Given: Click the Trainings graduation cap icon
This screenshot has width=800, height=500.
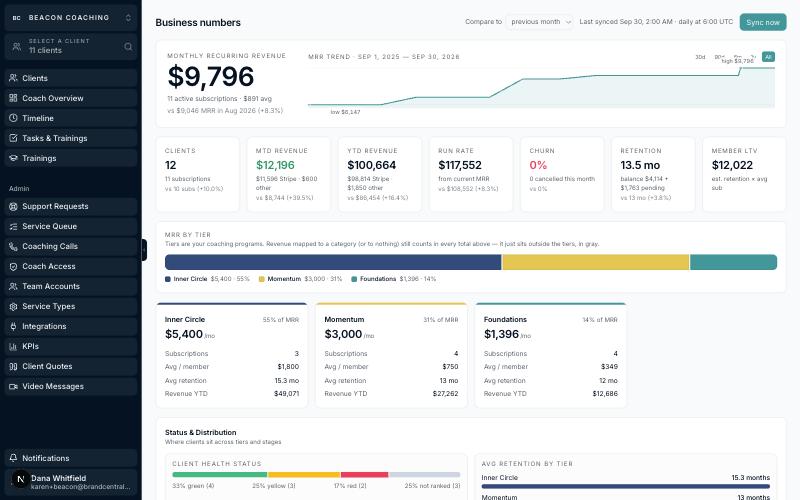Looking at the screenshot, I should point(13,158).
